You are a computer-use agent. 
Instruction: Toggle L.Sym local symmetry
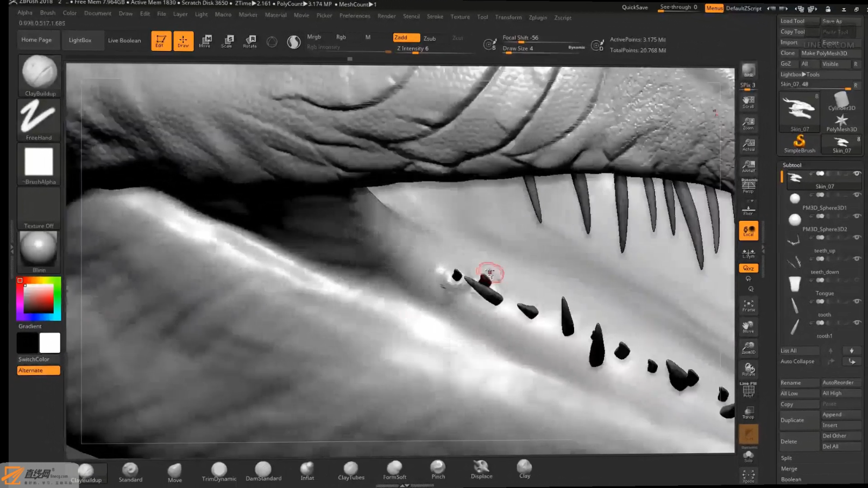click(x=749, y=253)
